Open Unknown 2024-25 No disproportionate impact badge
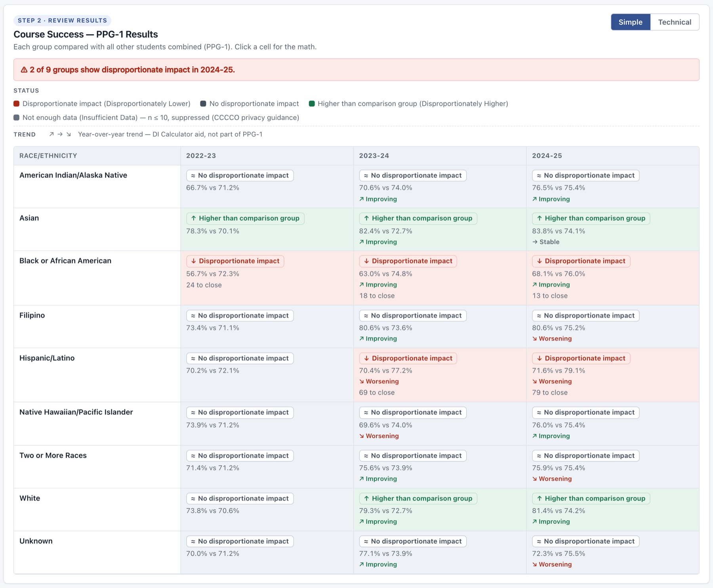713x588 pixels. coord(585,541)
